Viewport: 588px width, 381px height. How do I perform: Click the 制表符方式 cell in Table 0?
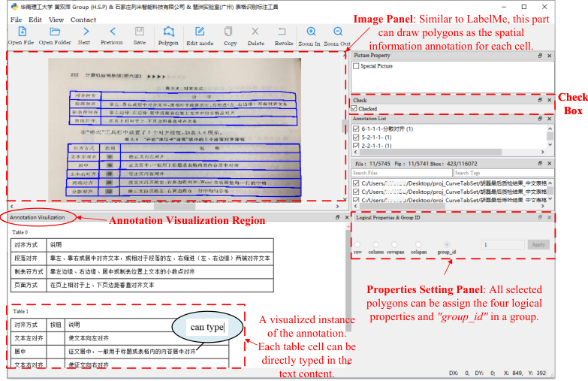[x=29, y=272]
